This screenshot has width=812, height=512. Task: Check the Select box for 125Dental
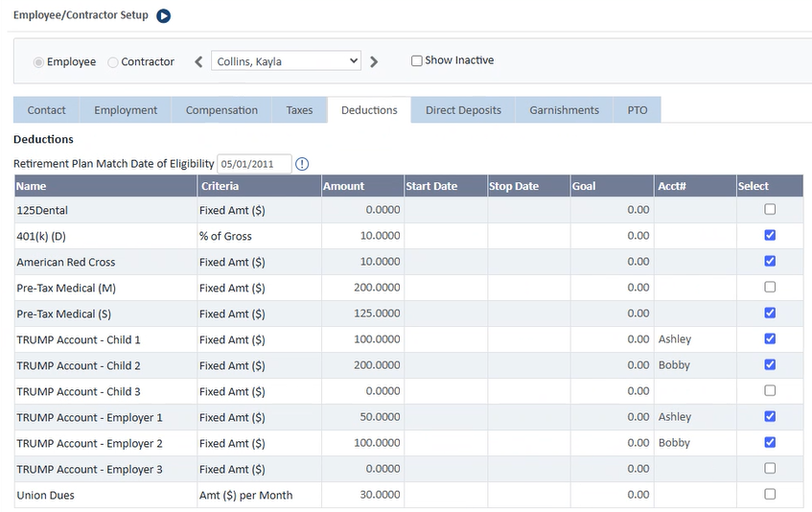point(770,209)
